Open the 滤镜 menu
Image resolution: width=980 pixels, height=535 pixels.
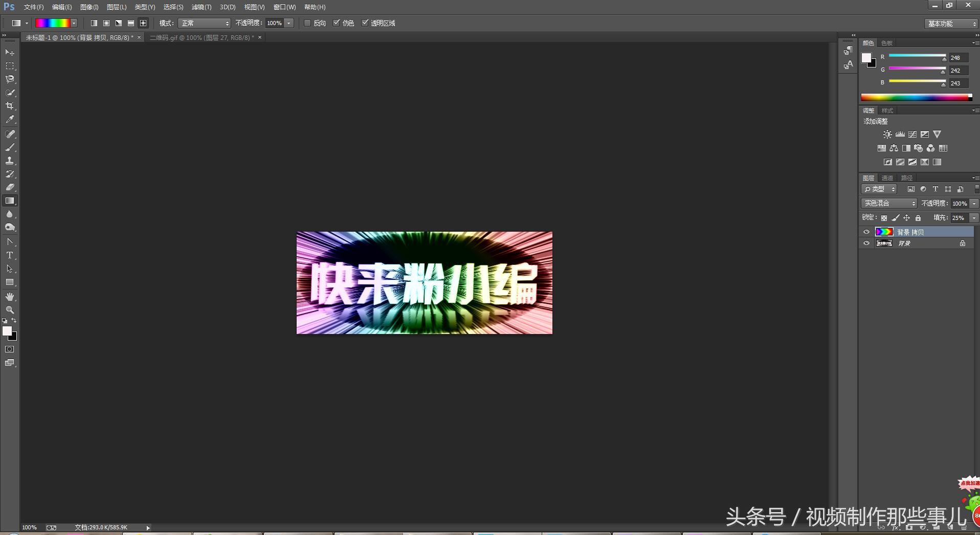pyautogui.click(x=201, y=7)
